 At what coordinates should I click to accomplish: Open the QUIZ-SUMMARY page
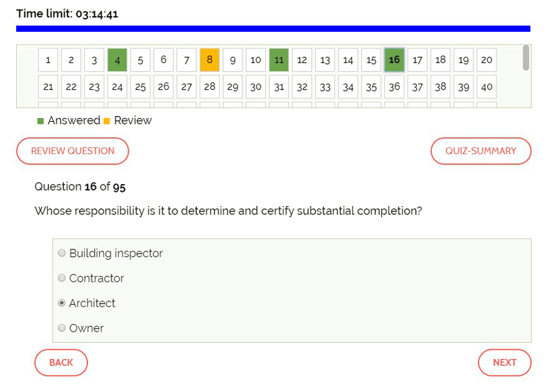click(x=480, y=151)
